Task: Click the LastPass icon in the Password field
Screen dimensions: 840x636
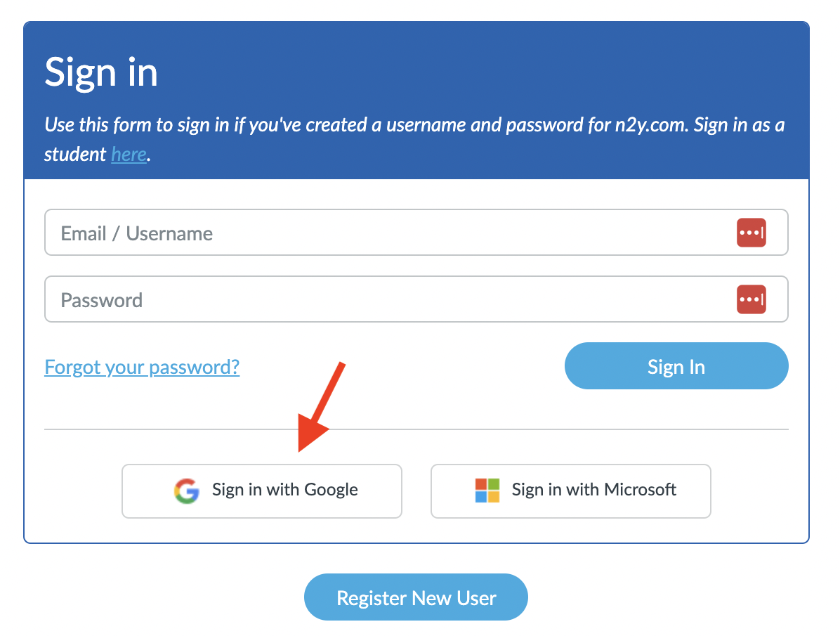Action: coord(752,299)
